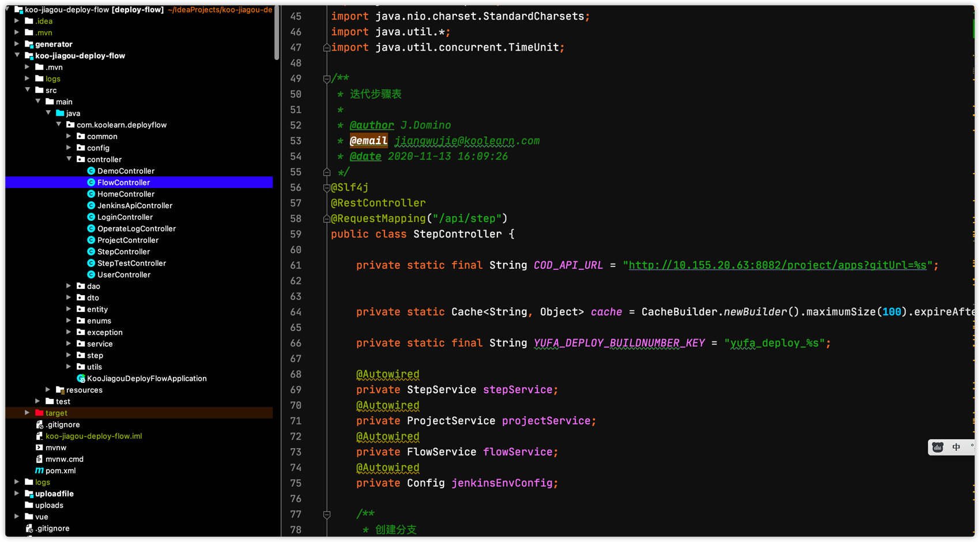Select the common package
Screen dimensions: 980x542
click(102, 136)
